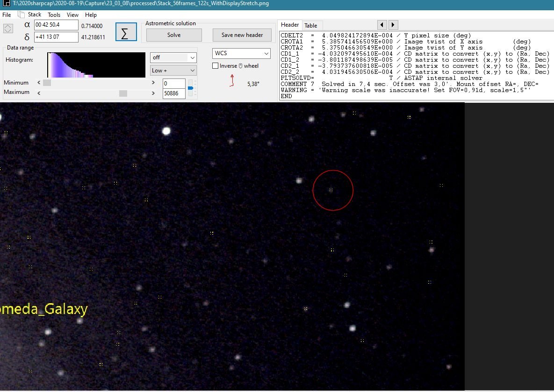The height and width of the screenshot is (392, 554).
Task: Click the PLTSOLVD header line
Action: click(x=381, y=78)
